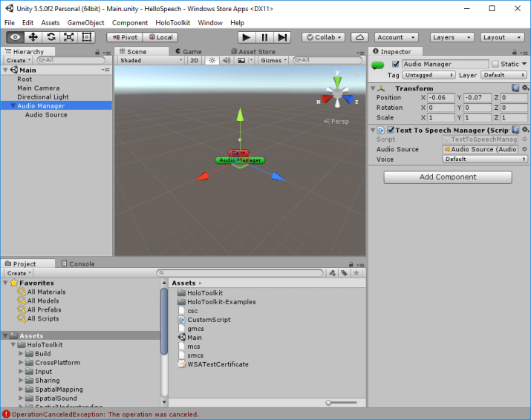Screen dimensions: 531x420
Task: Click the Add Component button
Action: point(447,177)
